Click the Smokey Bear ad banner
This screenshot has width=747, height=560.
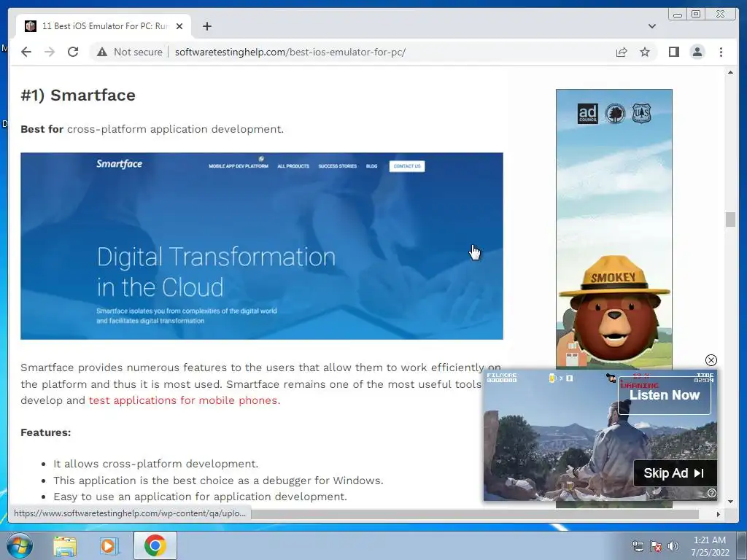(614, 228)
